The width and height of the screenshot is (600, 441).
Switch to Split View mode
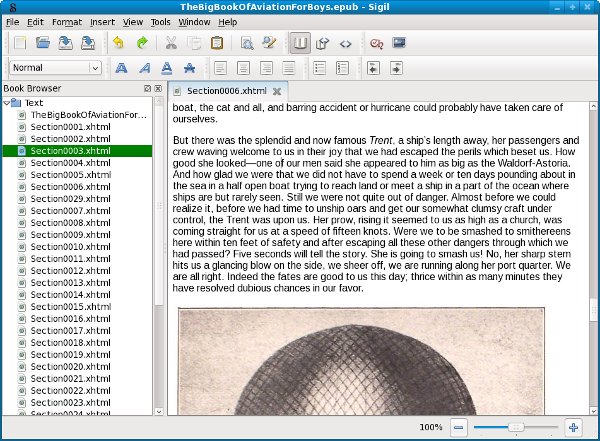[322, 43]
